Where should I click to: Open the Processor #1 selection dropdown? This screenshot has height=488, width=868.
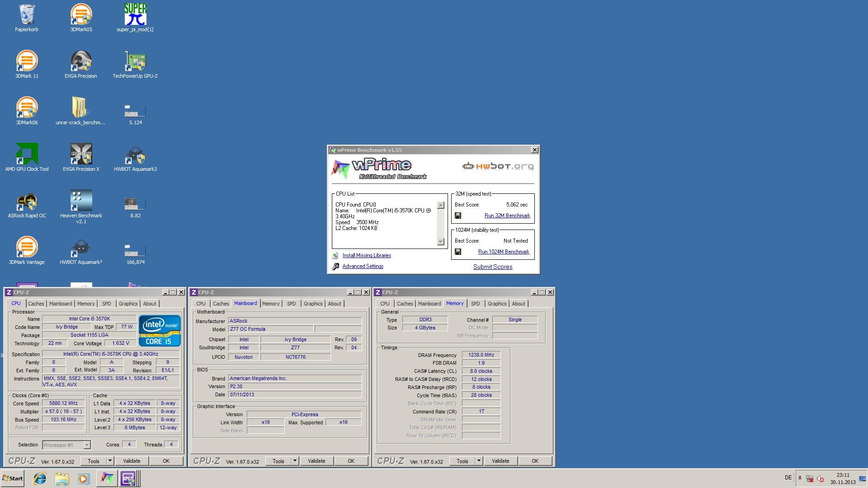tap(66, 446)
